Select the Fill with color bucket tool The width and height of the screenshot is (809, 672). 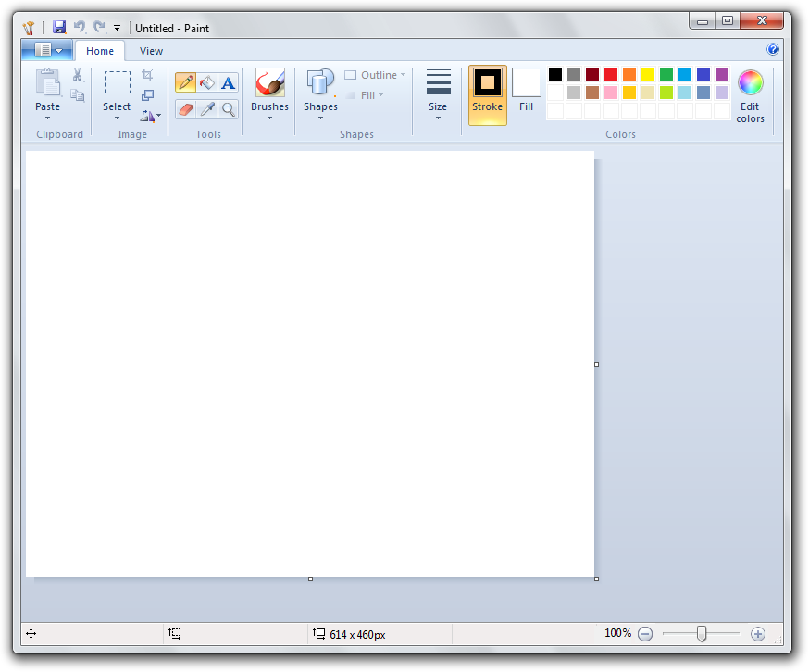point(206,82)
